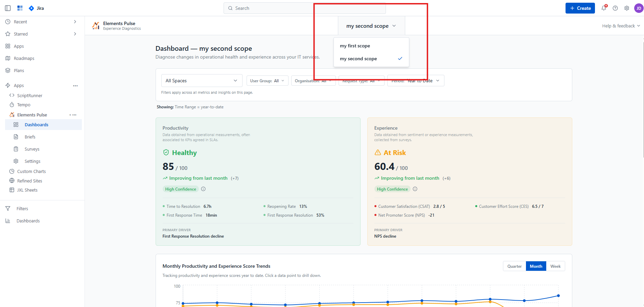This screenshot has height=307, width=644.
Task: Show info next to Experience High Confidence
Action: [415, 189]
